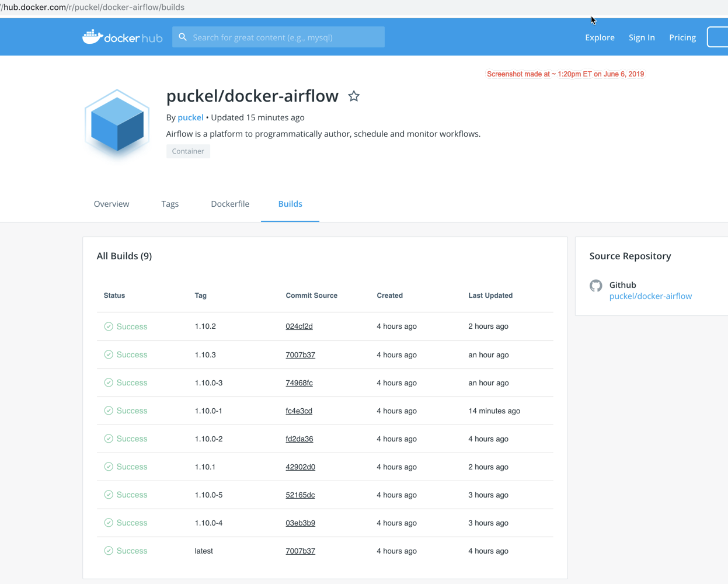This screenshot has height=584, width=728.
Task: Click the Status column header
Action: 114,296
